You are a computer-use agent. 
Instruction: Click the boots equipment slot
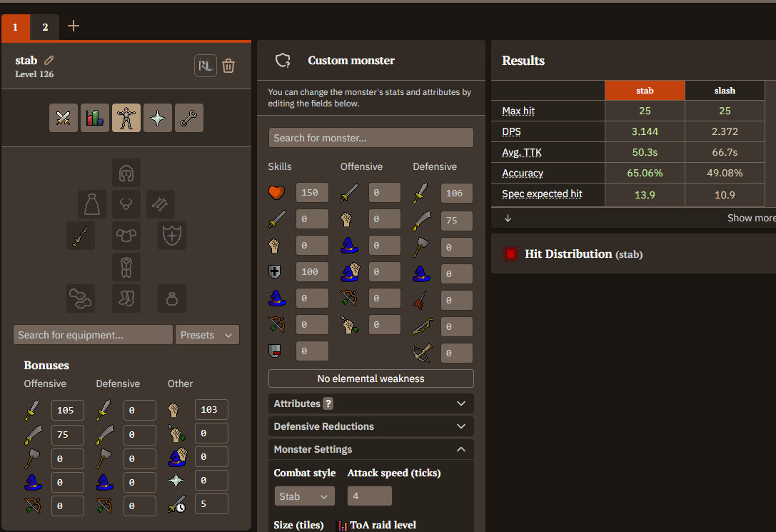126,298
